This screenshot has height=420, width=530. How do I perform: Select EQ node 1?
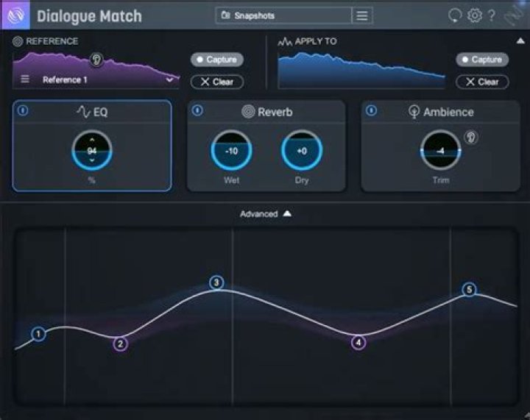pyautogui.click(x=38, y=334)
